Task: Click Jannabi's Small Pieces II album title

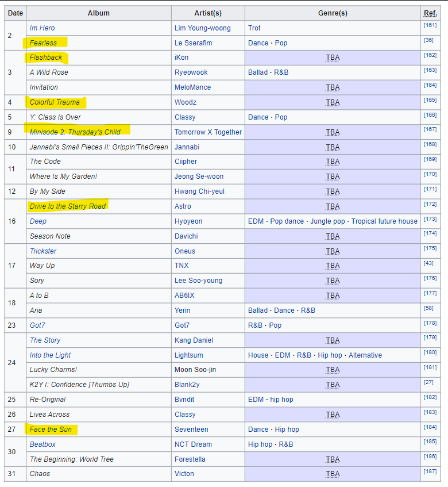Action: [99, 147]
